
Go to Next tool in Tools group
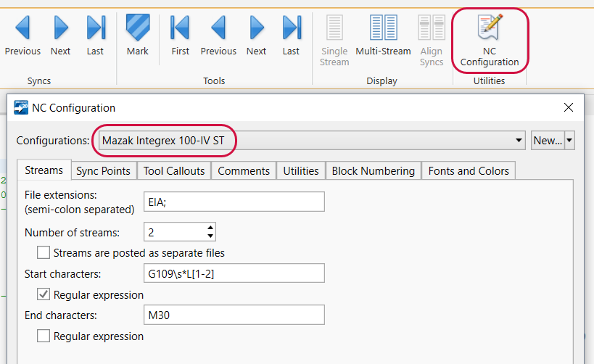(x=257, y=36)
